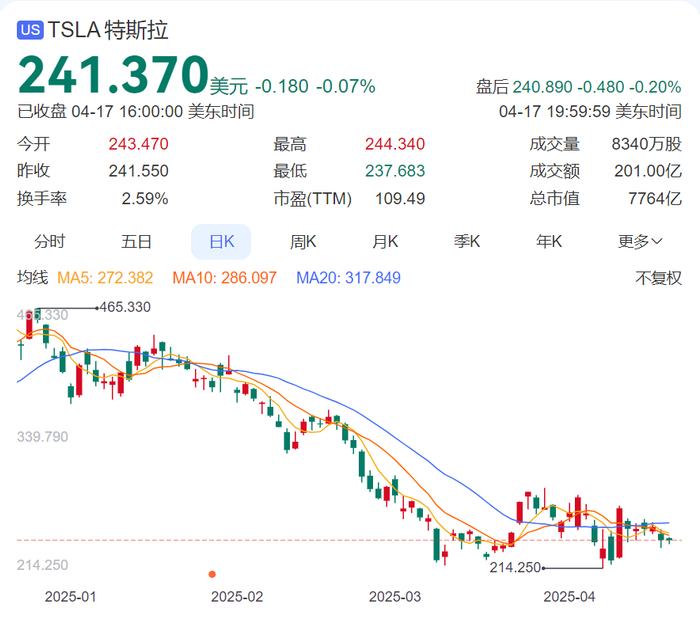Viewport: 700px width, 619px height.
Task: Select the 日K chart tab
Action: tap(221, 241)
